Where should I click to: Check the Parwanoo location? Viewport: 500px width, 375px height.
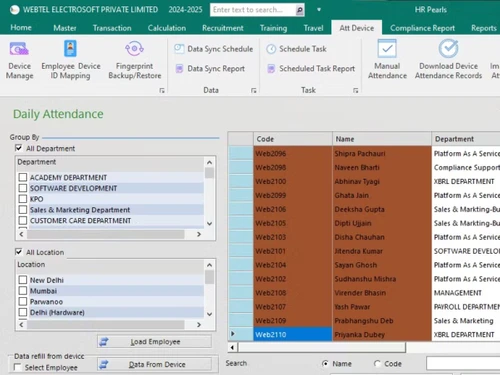tap(23, 302)
